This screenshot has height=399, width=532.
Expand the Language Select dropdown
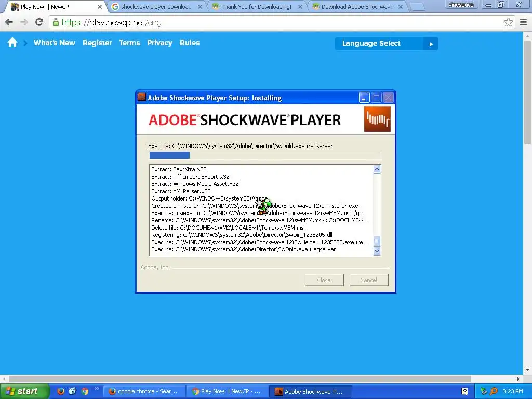click(x=386, y=44)
